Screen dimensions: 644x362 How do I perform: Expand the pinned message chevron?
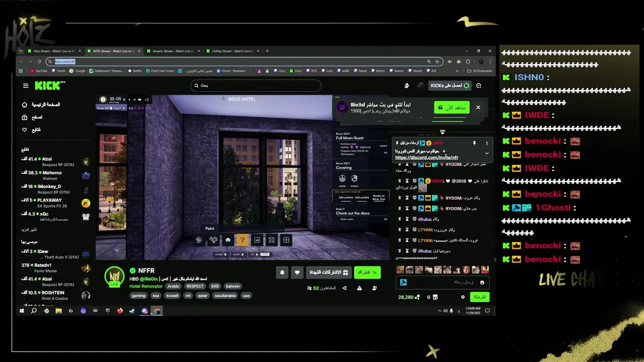[487, 153]
